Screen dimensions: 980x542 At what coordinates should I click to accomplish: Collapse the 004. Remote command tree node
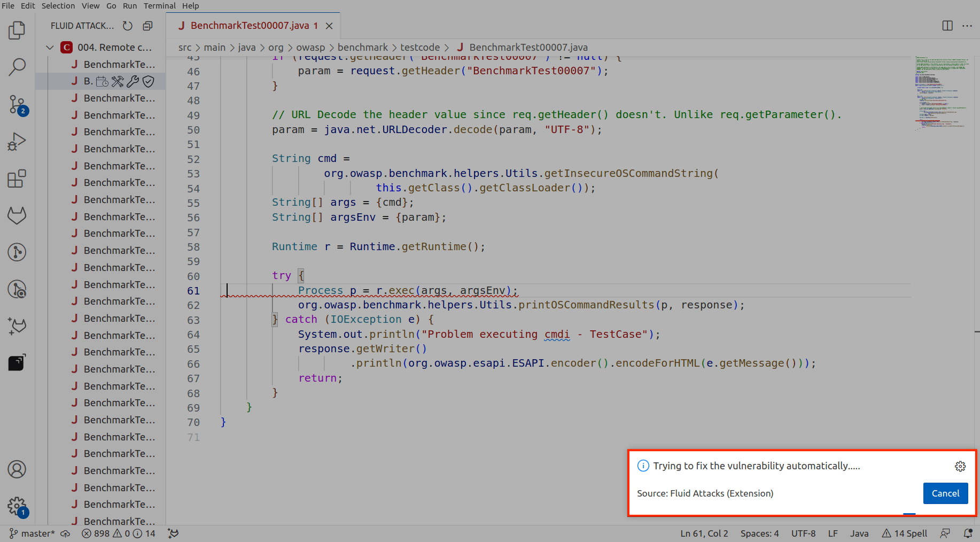[50, 48]
